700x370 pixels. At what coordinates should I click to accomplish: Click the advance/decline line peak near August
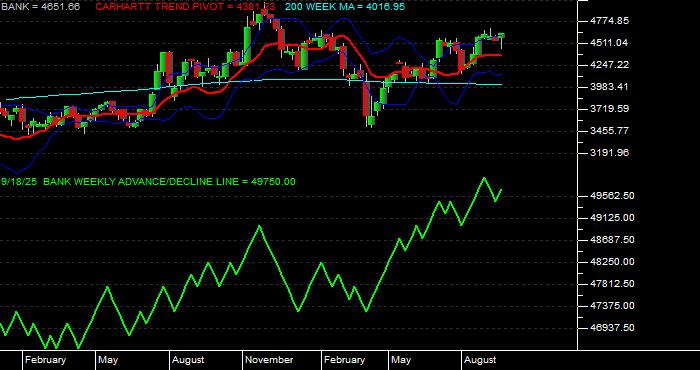[x=484, y=178]
